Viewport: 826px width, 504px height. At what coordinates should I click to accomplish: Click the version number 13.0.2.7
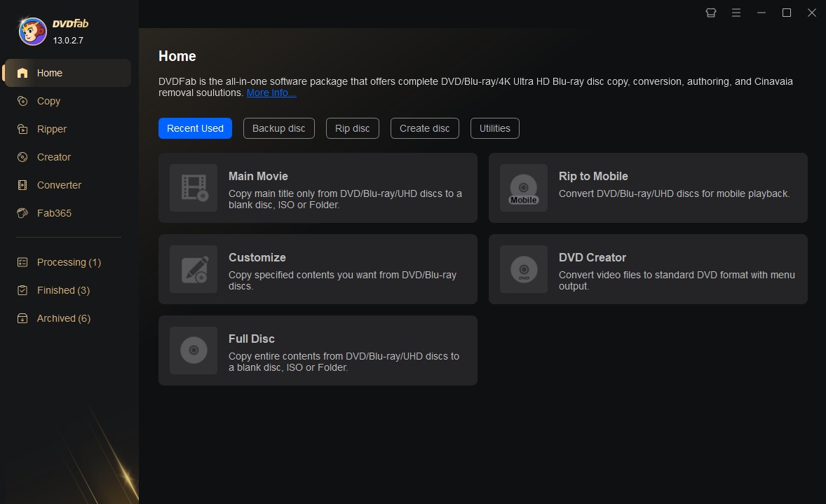68,41
